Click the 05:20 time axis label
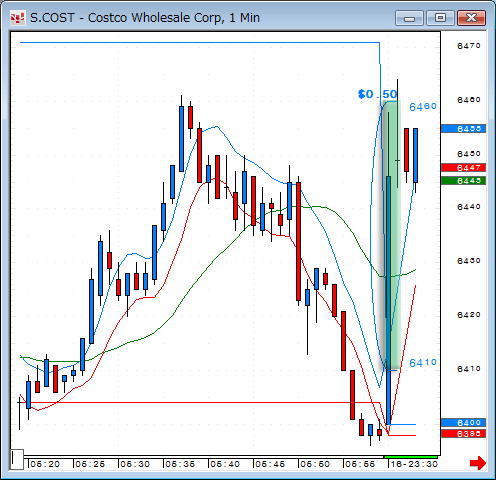The height and width of the screenshot is (480, 496). click(x=45, y=464)
